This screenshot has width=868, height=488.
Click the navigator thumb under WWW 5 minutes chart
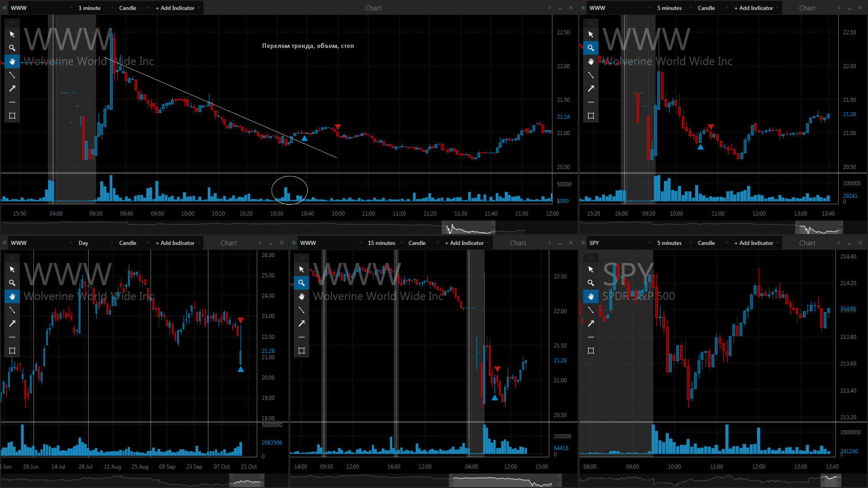point(819,228)
